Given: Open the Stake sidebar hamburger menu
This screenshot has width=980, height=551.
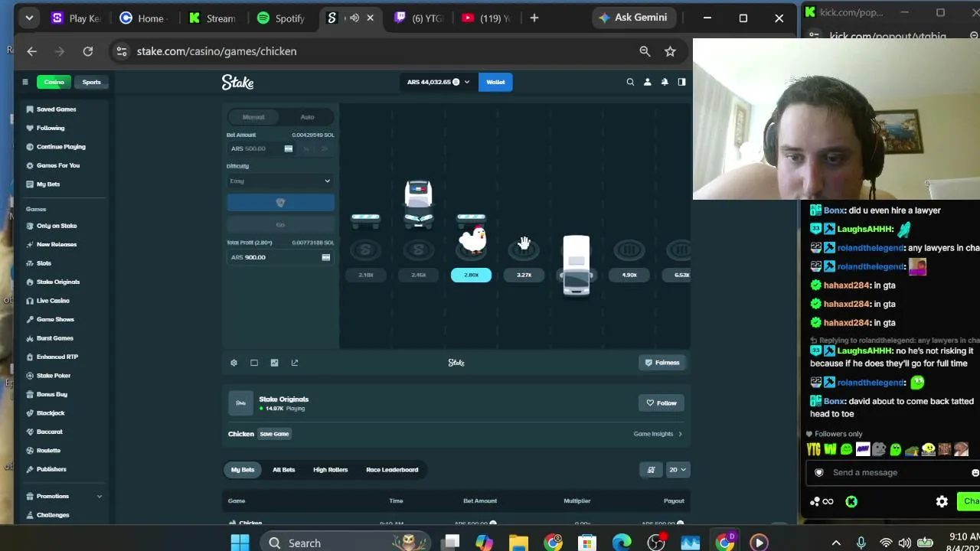Looking at the screenshot, I should [x=24, y=82].
